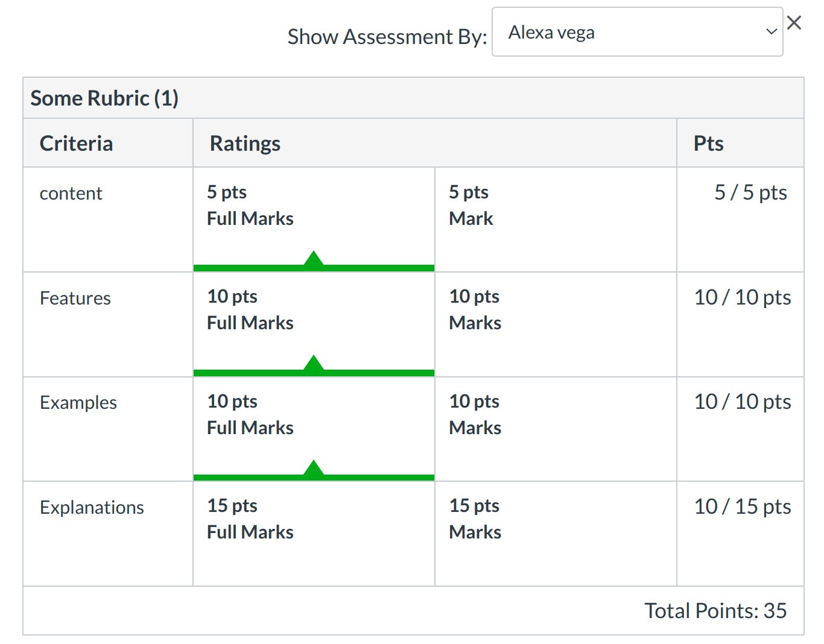Click the Total Points: 35 text
The image size is (824, 644).
coord(715,611)
